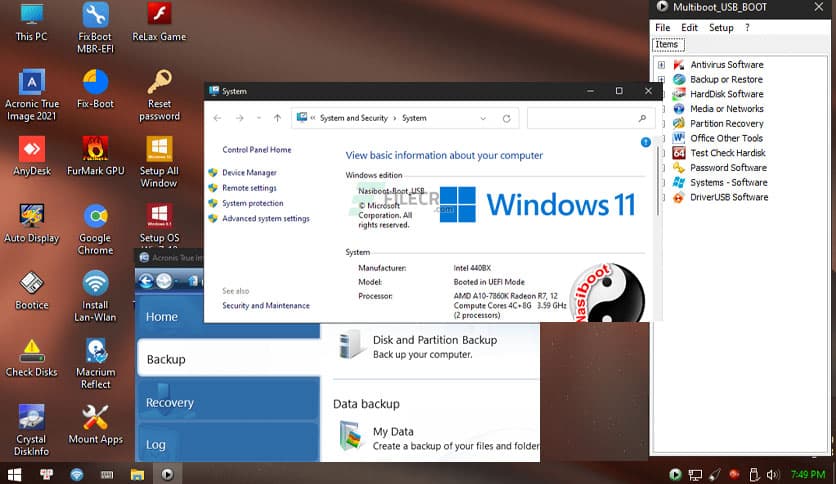
Task: Open Device Manager link
Action: point(249,173)
